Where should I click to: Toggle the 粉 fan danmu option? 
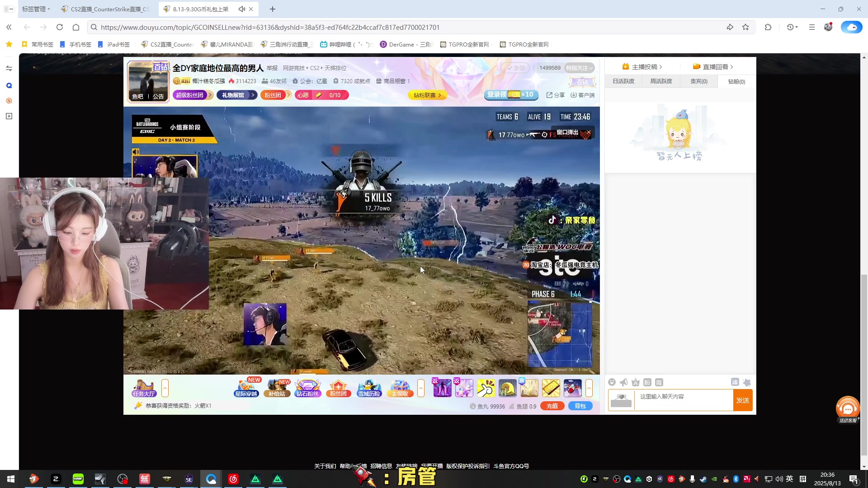point(647,382)
